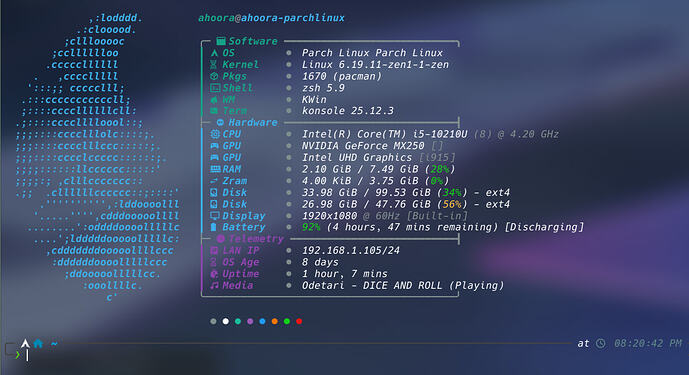This screenshot has width=689, height=375.
Task: Click the orange color dot
Action: point(275,321)
